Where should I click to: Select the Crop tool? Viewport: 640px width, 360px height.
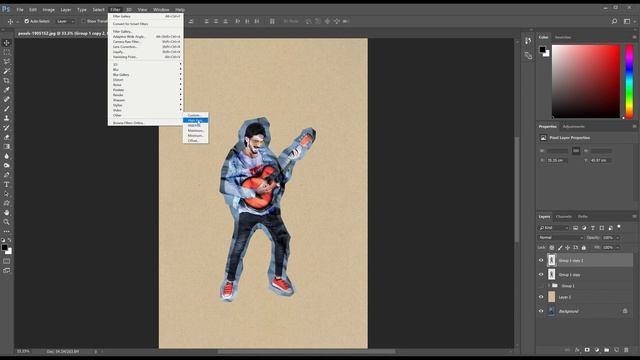[x=7, y=80]
